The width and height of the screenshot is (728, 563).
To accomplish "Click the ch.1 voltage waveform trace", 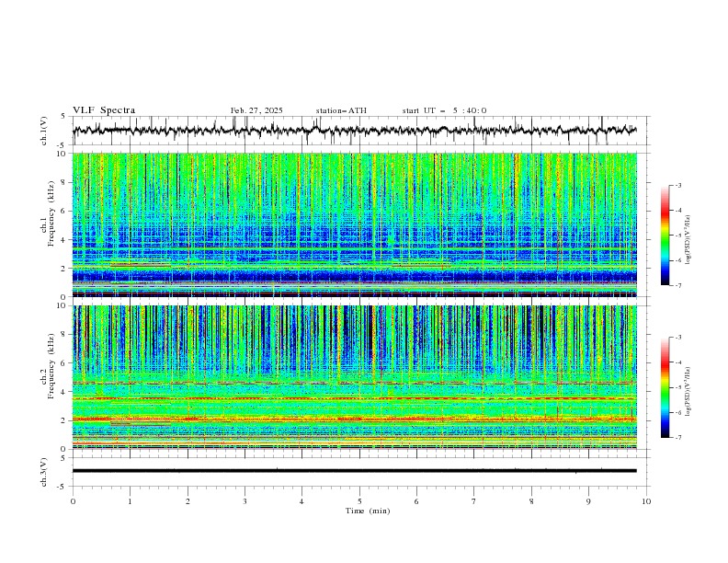I will click(x=354, y=130).
